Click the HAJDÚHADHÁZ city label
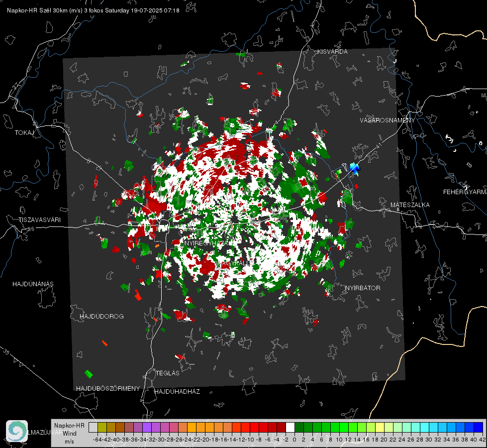The width and height of the screenshot is (487, 448). coord(177,392)
